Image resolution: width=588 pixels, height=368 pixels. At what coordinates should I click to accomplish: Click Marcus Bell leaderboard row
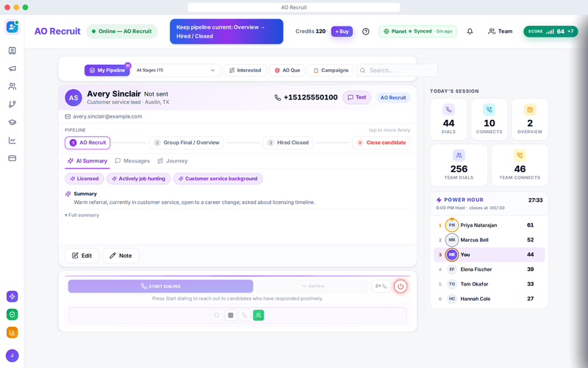point(490,240)
